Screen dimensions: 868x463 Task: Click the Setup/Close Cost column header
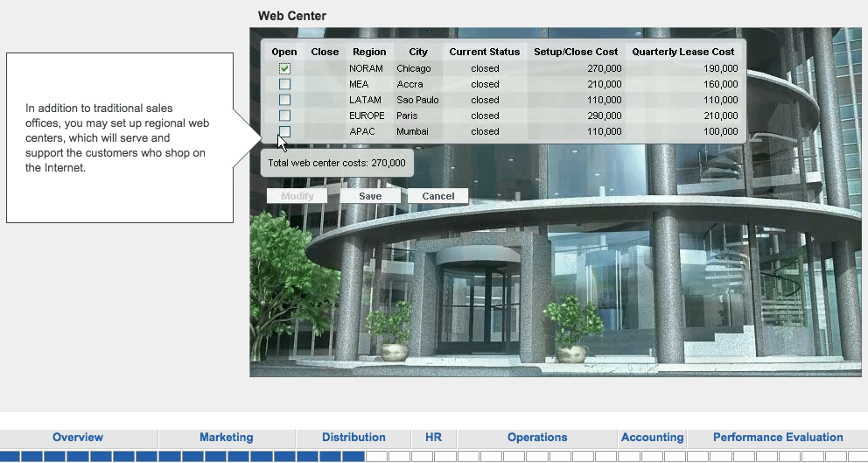576,52
